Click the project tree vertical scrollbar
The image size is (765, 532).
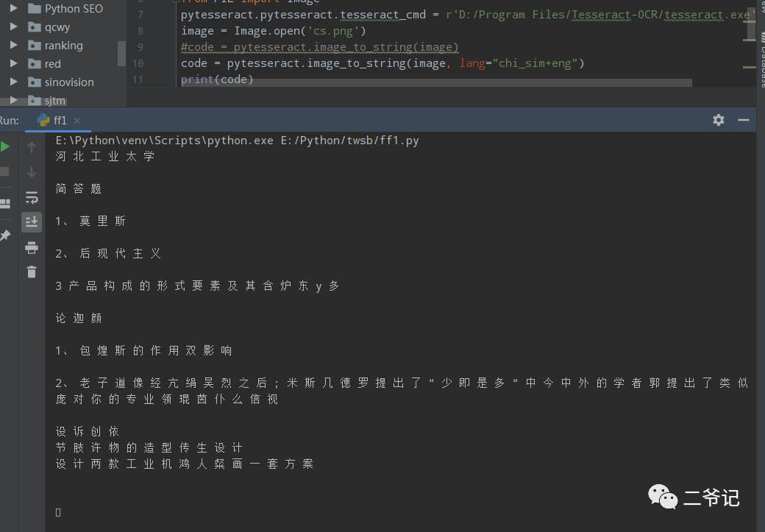click(121, 53)
